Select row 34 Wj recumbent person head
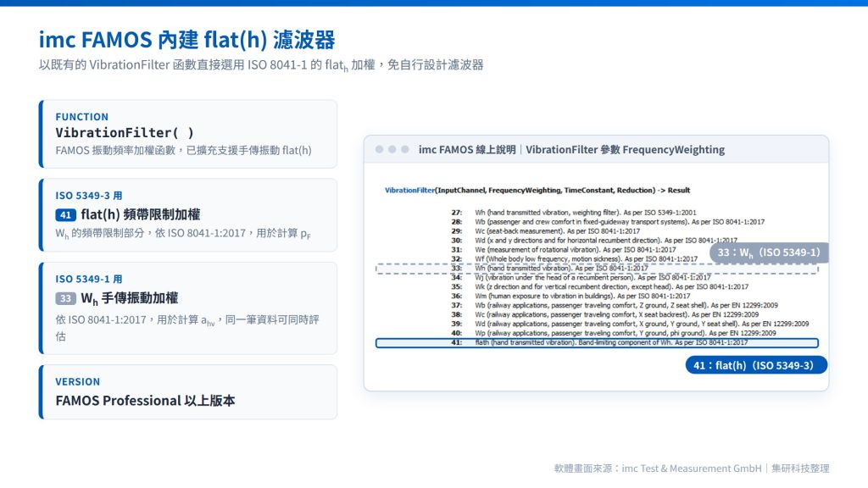The width and height of the screenshot is (868, 488). 581,278
